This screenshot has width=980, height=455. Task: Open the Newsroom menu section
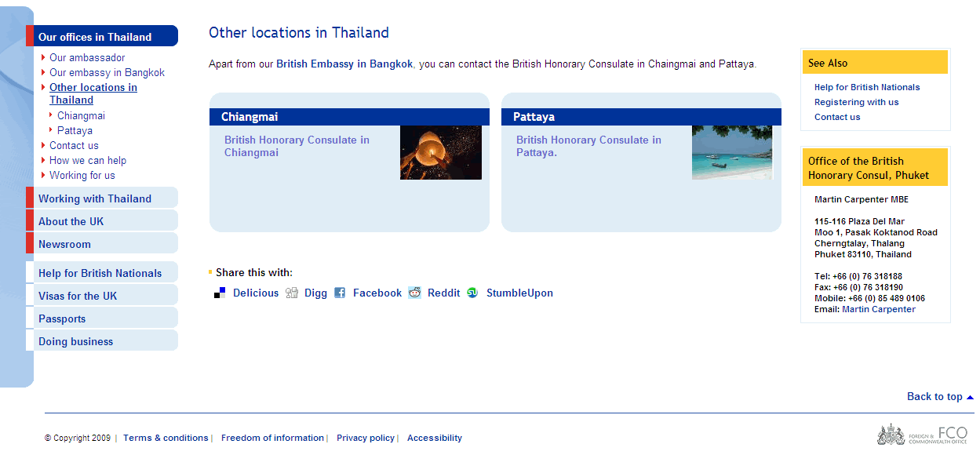pyautogui.click(x=64, y=244)
